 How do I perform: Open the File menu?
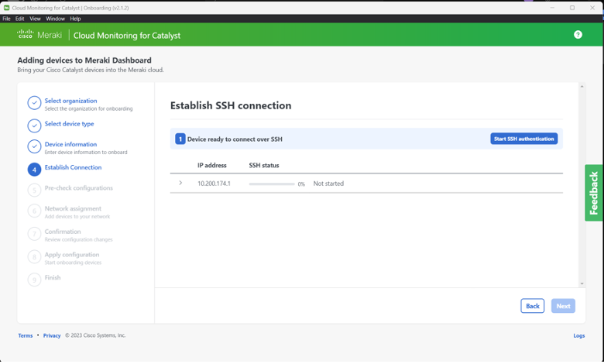[7, 19]
